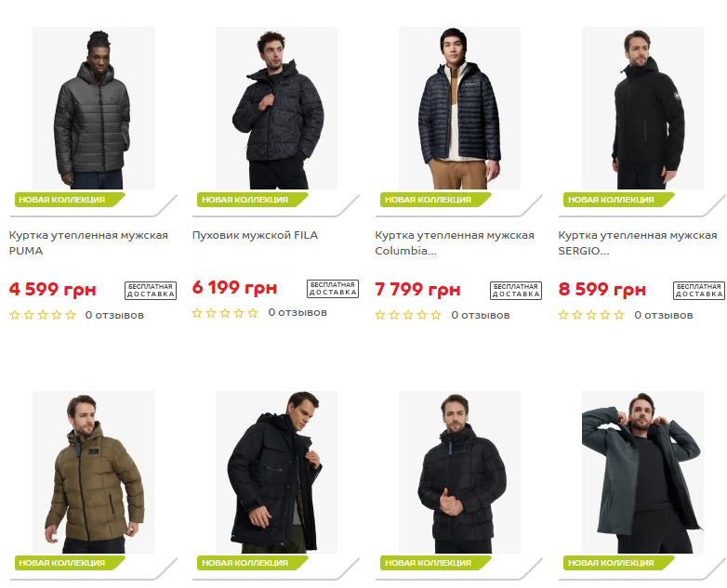Click free delivery badge beside 7 799 грн

516,291
